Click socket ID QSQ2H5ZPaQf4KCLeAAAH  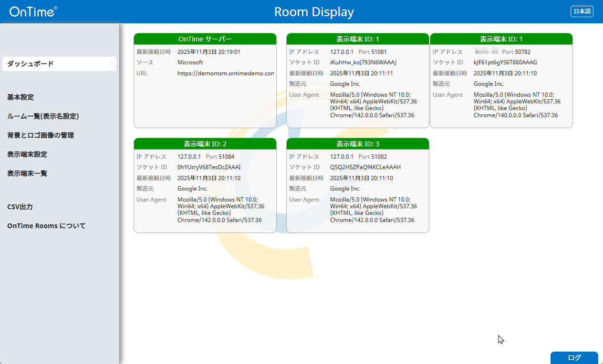tap(365, 167)
